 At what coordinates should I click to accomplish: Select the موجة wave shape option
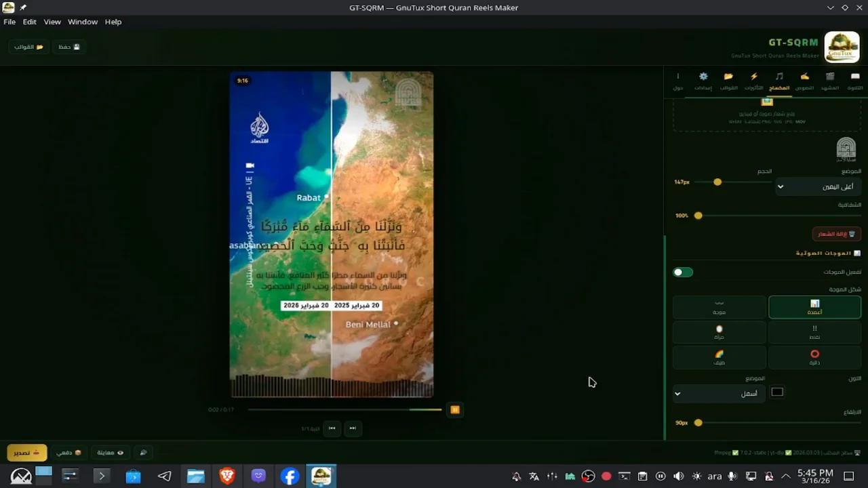click(x=719, y=307)
